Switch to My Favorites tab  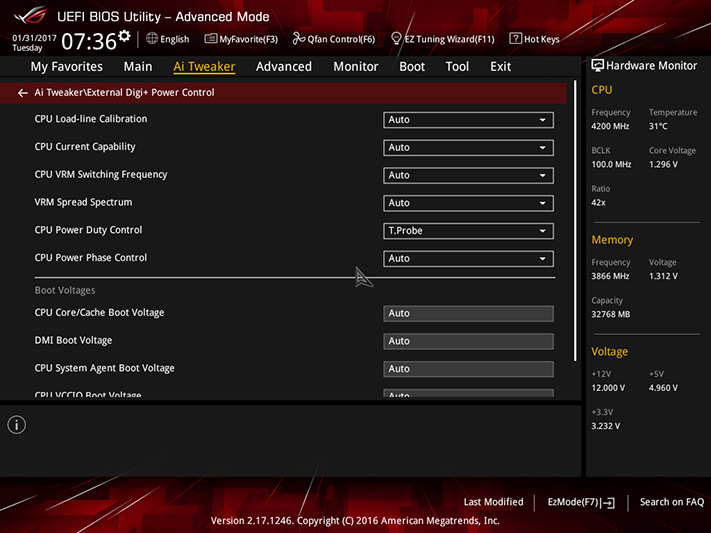67,67
